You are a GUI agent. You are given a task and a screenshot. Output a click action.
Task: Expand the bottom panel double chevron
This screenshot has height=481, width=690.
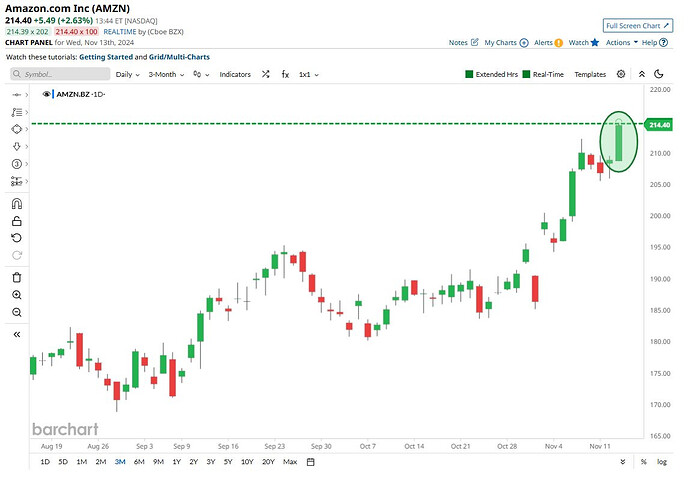(622, 462)
